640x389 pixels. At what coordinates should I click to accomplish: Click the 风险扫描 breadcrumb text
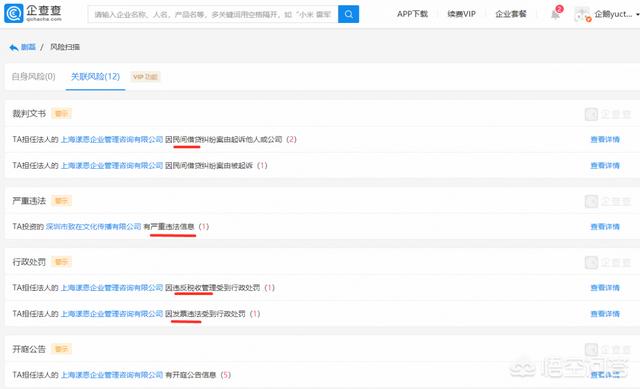[x=65, y=47]
